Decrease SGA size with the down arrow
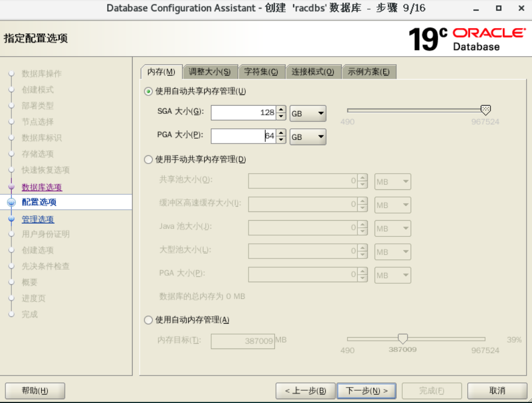The image size is (532, 403). click(x=281, y=117)
